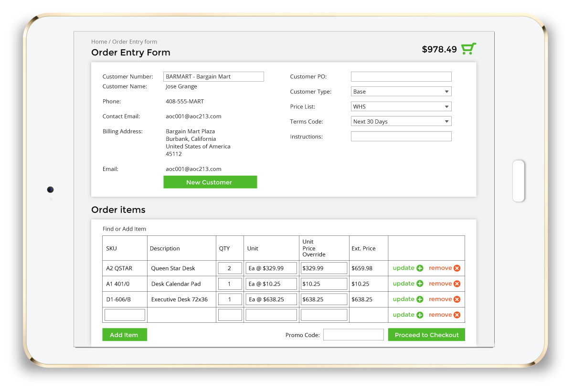
Task: Click price override field for Queen Star Desk
Action: [324, 268]
